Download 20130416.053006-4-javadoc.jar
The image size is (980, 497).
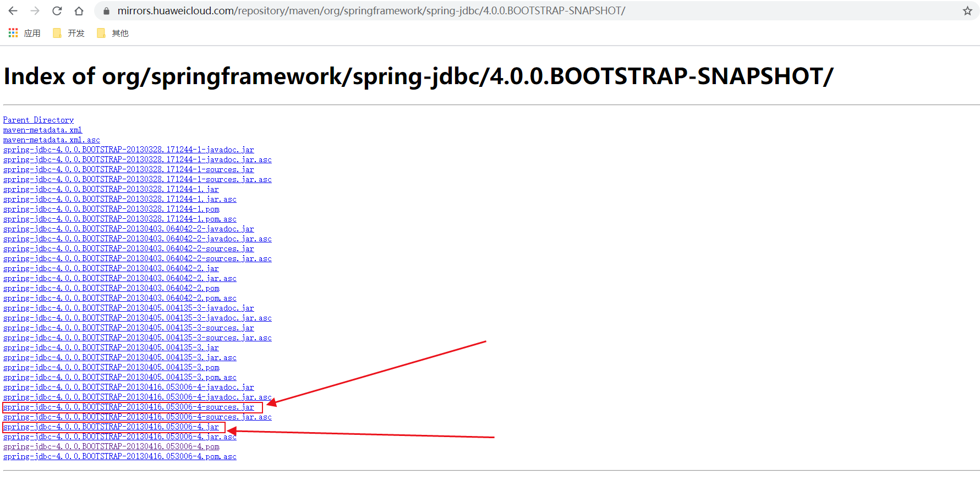[x=129, y=387]
